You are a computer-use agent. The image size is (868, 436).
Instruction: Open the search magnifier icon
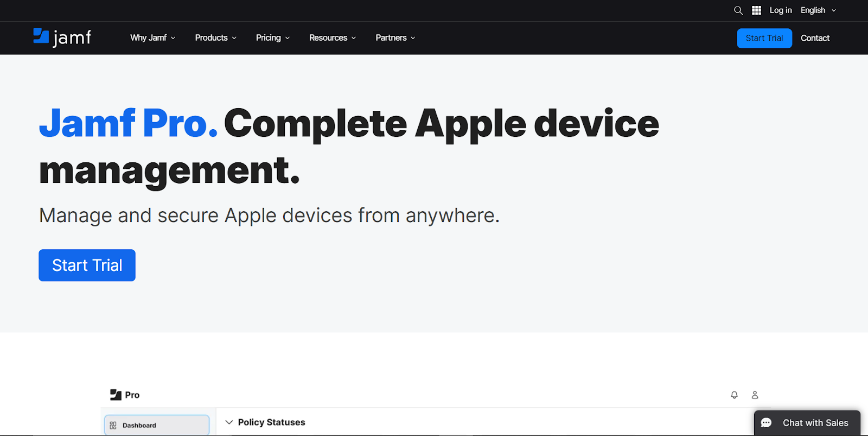point(738,10)
